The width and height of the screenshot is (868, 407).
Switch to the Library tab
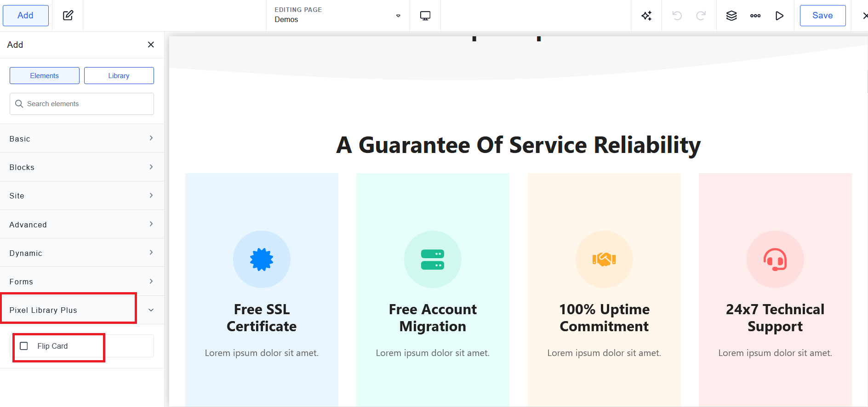click(x=119, y=76)
